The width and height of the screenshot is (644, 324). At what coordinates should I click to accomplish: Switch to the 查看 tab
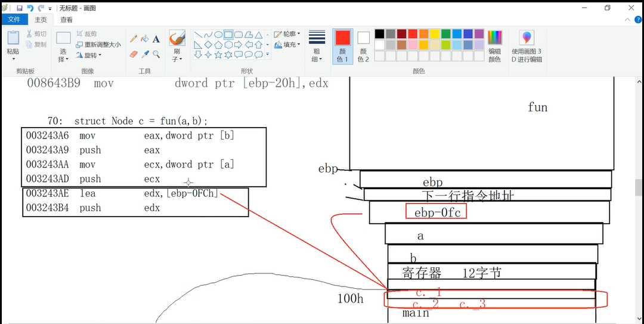(66, 20)
